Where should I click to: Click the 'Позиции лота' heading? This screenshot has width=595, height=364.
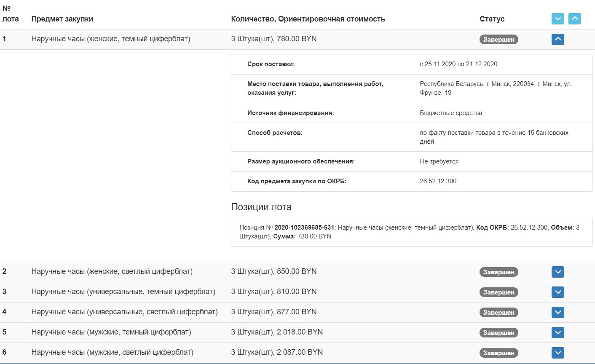[261, 207]
